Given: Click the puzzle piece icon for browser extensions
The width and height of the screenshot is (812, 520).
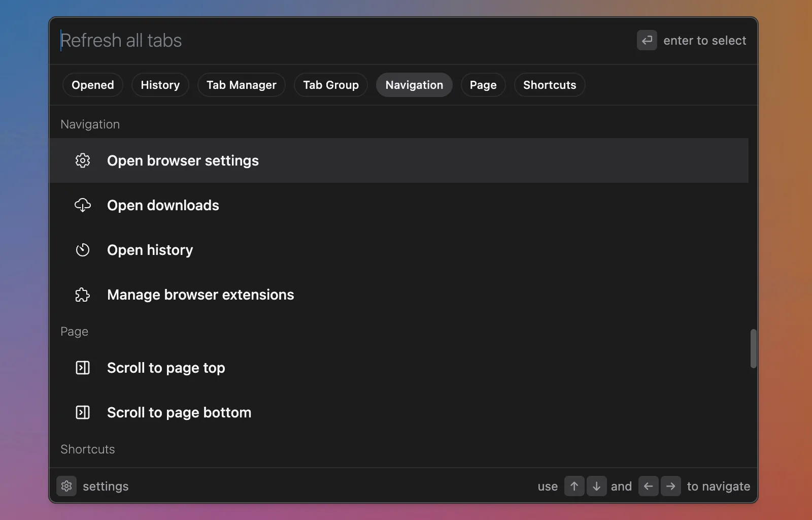Looking at the screenshot, I should [x=83, y=295].
